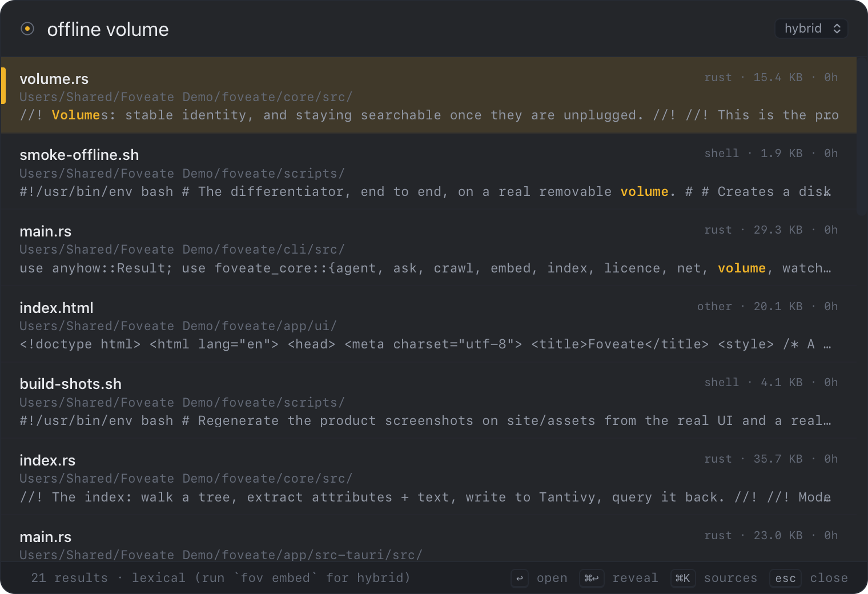Select the build-shots.sh result
This screenshot has width=868, height=594.
[429, 400]
